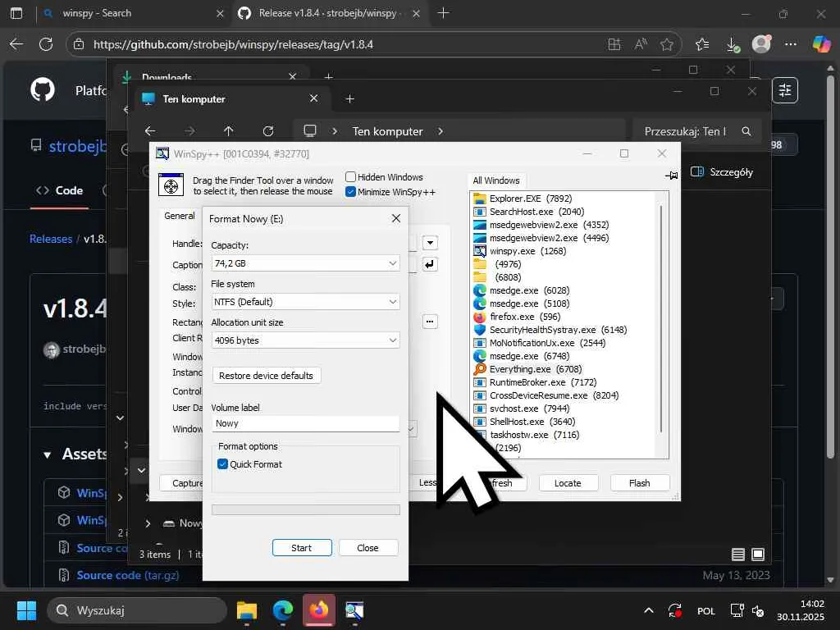840x630 pixels.
Task: Switch to the winspy - Search browser tab
Action: [x=134, y=13]
